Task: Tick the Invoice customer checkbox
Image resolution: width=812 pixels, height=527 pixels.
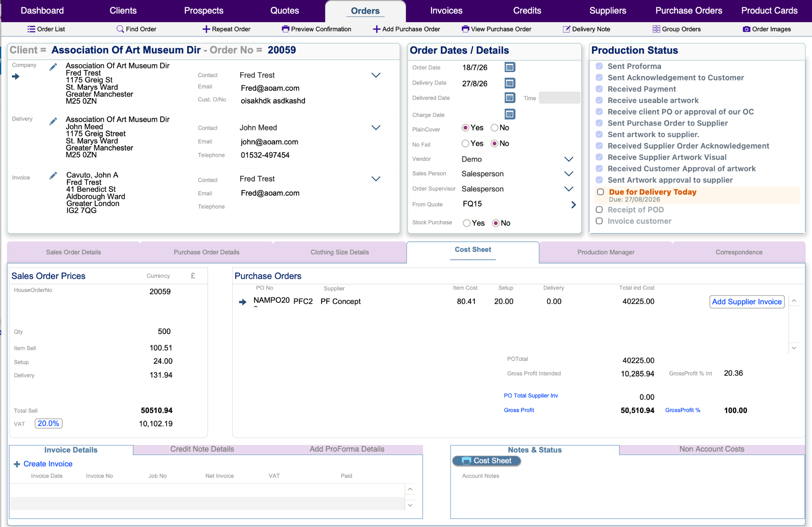Action: pyautogui.click(x=599, y=221)
